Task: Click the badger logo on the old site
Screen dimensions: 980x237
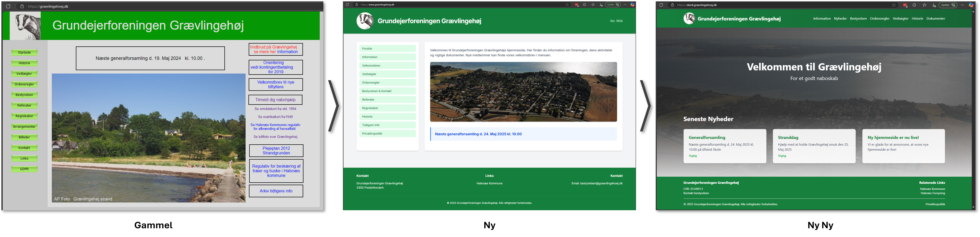Action: (x=25, y=26)
